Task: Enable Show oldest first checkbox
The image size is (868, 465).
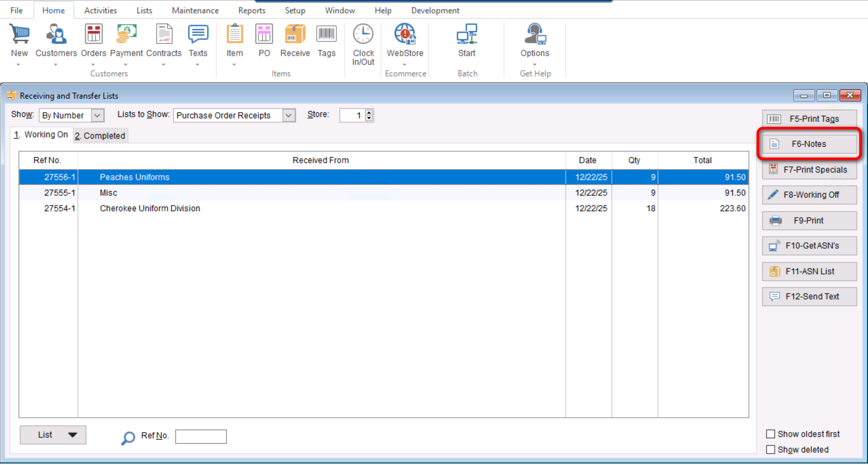Action: (x=771, y=434)
